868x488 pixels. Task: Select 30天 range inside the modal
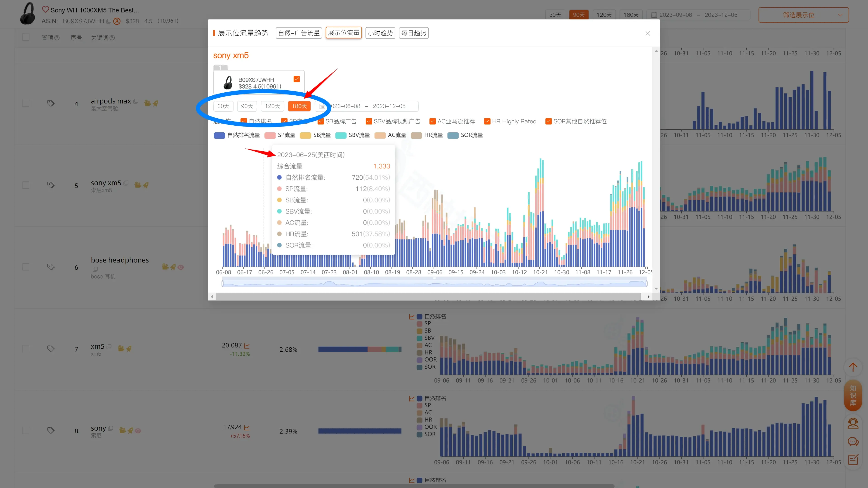223,106
